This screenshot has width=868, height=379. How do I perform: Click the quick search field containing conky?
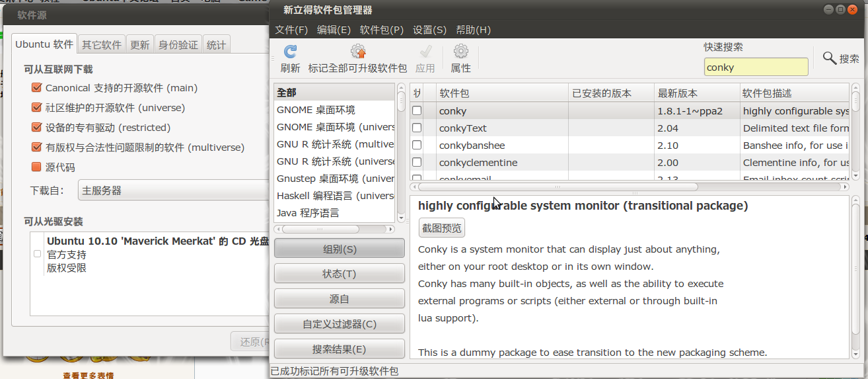(756, 67)
